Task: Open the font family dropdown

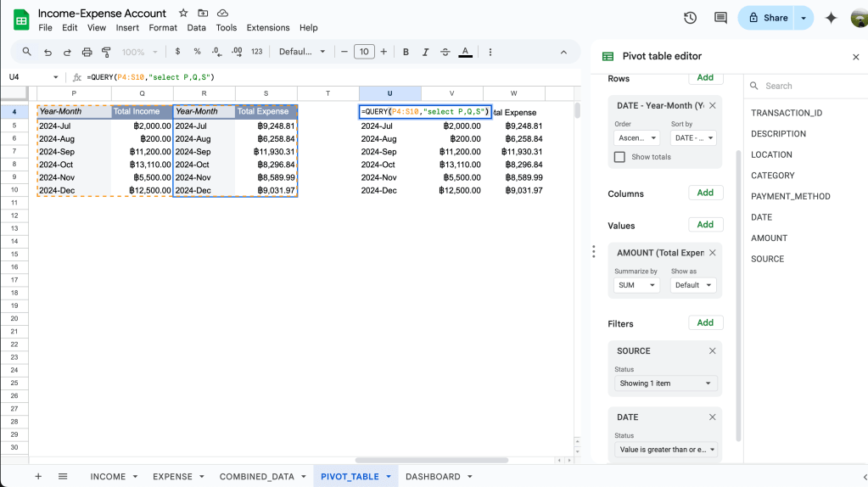Action: click(x=302, y=52)
